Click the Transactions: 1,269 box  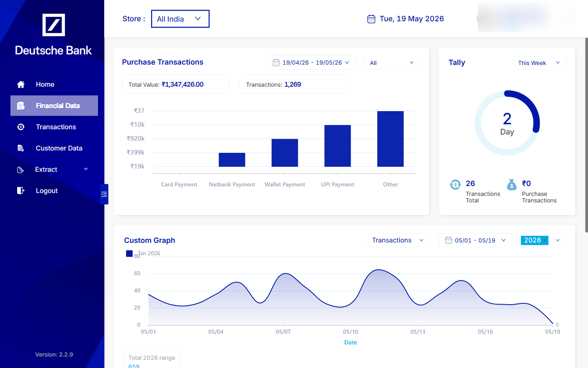pyautogui.click(x=293, y=84)
